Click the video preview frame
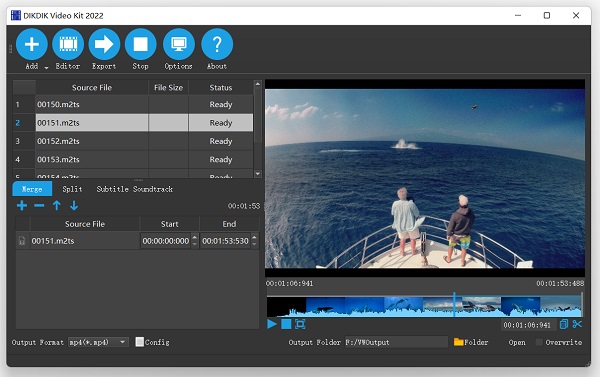Screen dimensions: 600x377 coord(425,178)
